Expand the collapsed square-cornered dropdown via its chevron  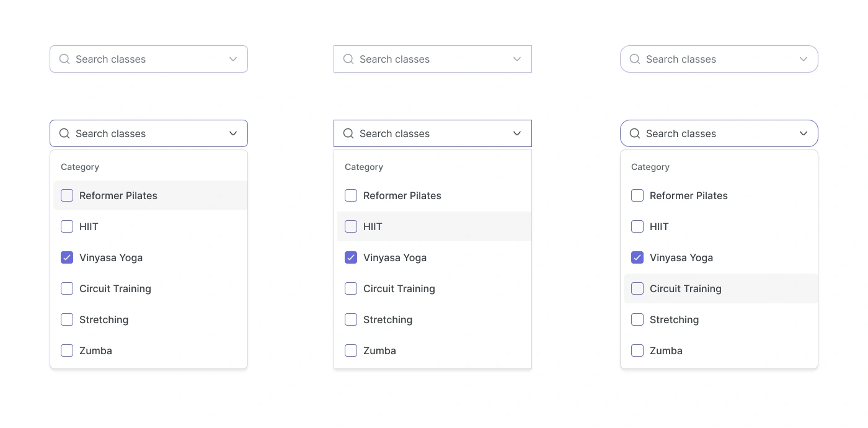coord(517,59)
